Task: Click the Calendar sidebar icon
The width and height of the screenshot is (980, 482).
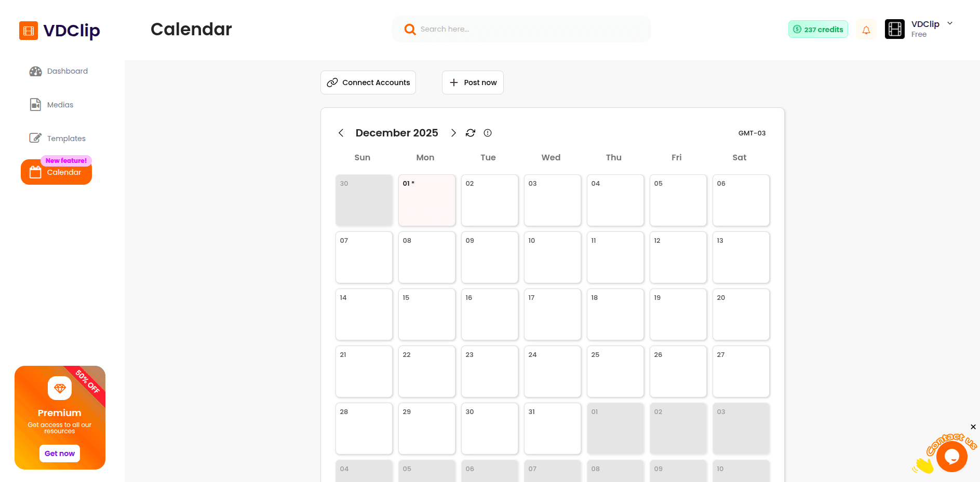Action: pyautogui.click(x=34, y=172)
